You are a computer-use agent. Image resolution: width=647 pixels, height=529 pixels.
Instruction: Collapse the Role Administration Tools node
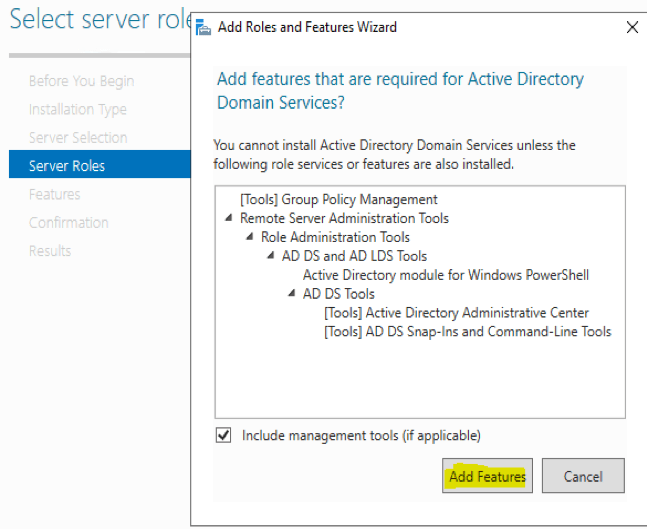tap(251, 237)
